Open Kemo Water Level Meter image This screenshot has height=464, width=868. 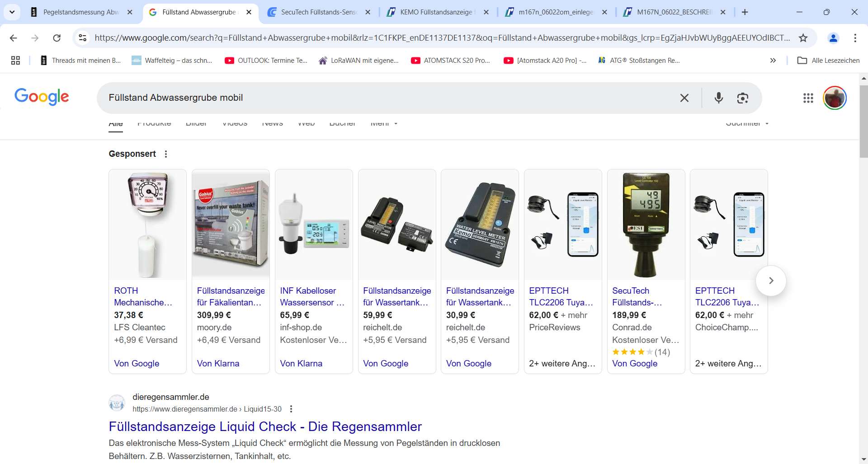click(x=480, y=225)
